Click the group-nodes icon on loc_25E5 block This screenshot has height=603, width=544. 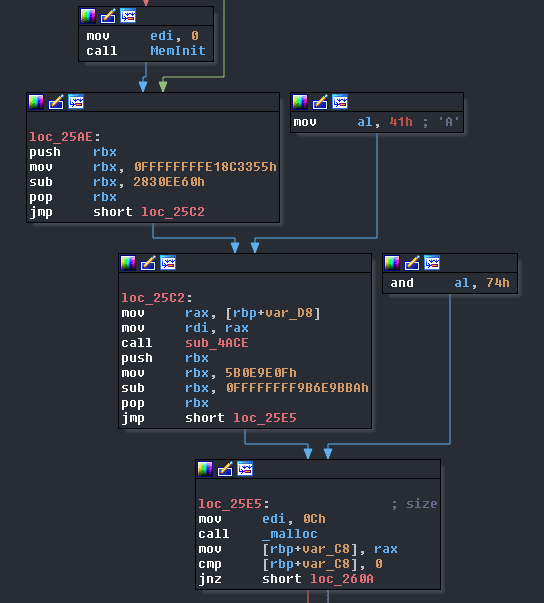point(245,469)
